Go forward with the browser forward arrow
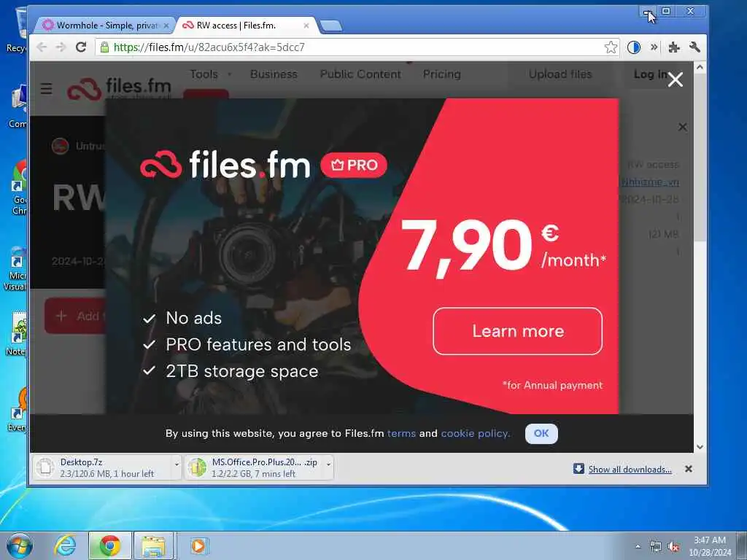The image size is (747, 560). coord(61,47)
